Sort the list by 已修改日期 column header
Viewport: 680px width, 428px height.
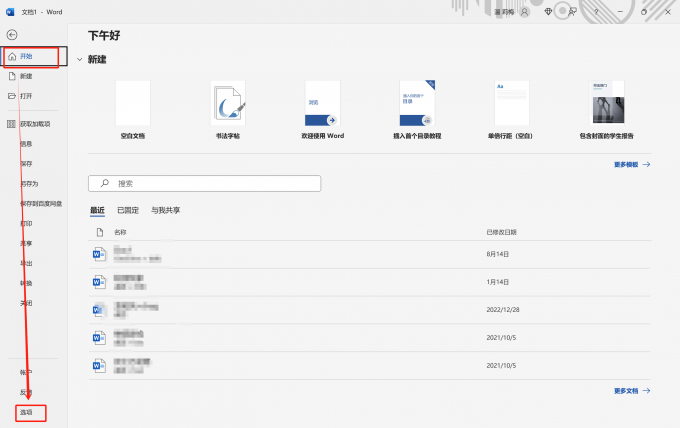[500, 232]
